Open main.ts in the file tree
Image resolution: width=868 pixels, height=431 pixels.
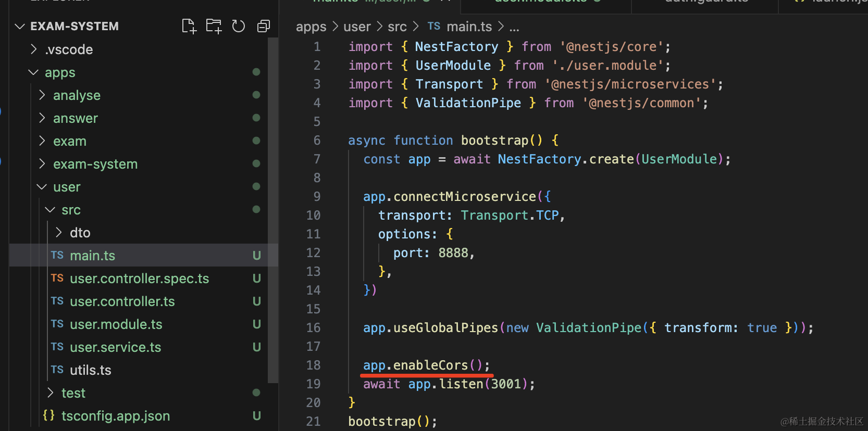[x=93, y=256]
